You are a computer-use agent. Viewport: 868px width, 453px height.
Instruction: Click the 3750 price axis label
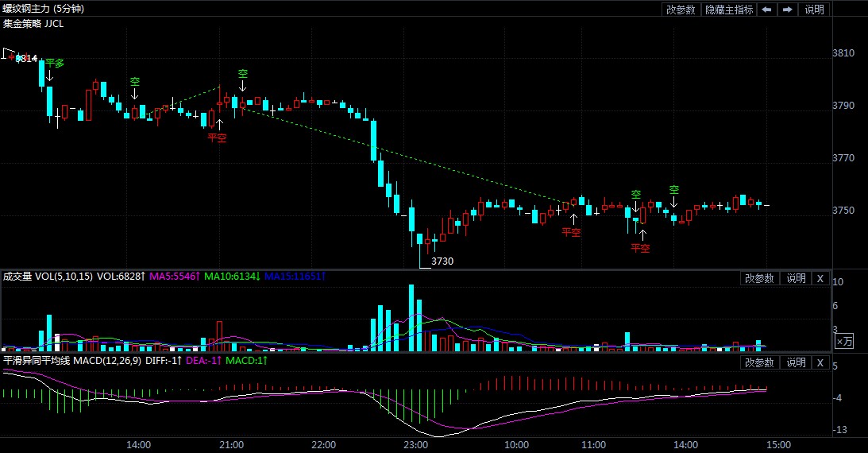click(843, 211)
